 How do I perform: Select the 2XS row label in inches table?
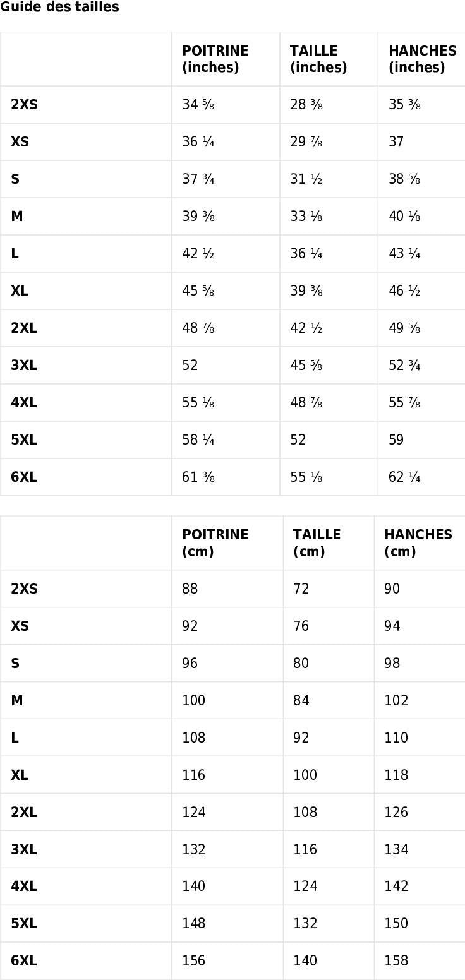point(24,105)
